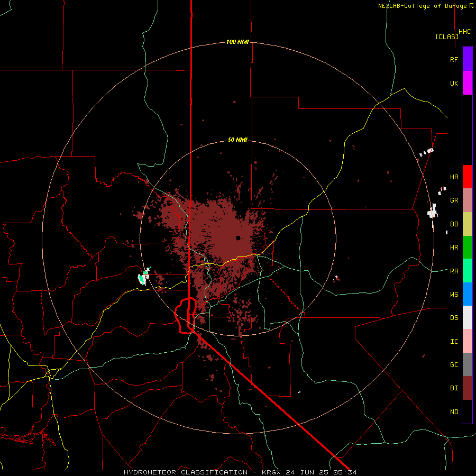The image size is (476, 476).
Task: Click the RA legend label text
Action: (454, 271)
